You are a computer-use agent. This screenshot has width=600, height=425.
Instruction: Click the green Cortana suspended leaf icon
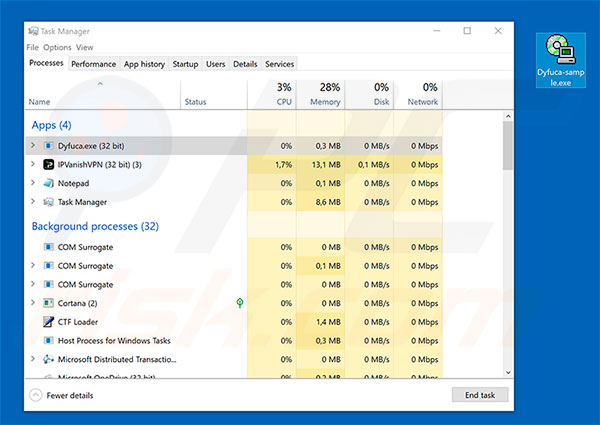click(240, 303)
